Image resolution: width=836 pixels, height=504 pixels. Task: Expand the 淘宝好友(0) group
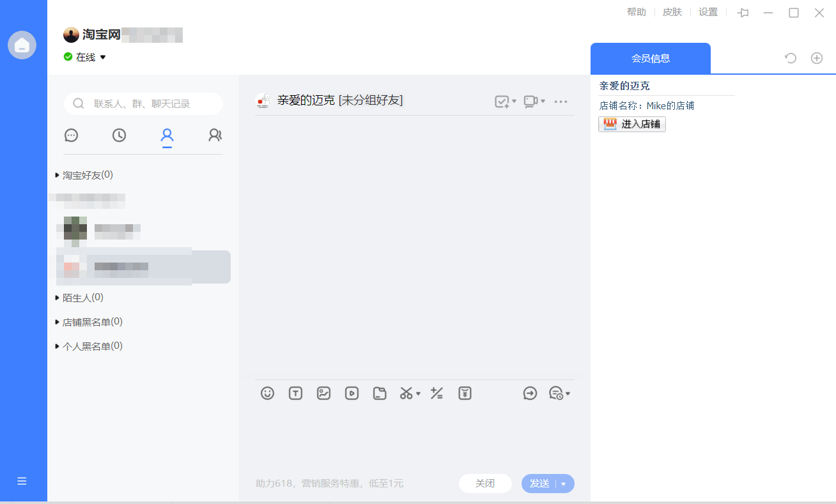pos(83,174)
